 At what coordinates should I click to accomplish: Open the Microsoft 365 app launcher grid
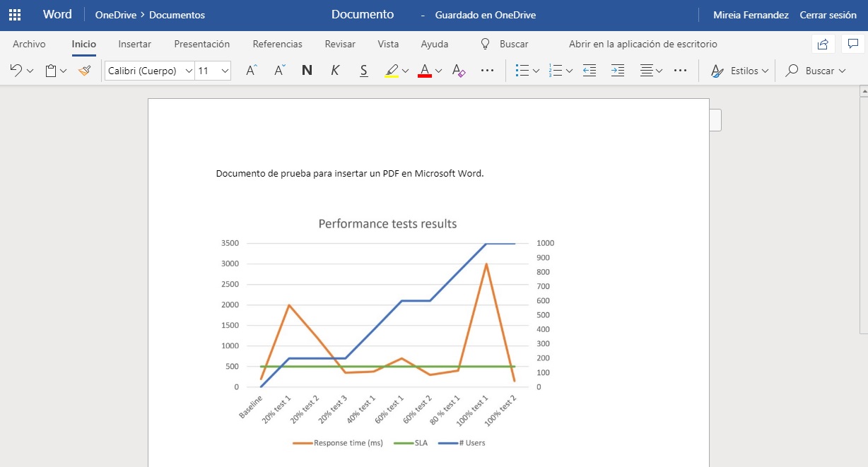14,14
